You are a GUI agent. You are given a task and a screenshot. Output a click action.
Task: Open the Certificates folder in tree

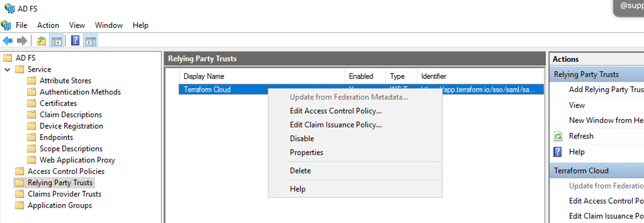pyautogui.click(x=58, y=103)
